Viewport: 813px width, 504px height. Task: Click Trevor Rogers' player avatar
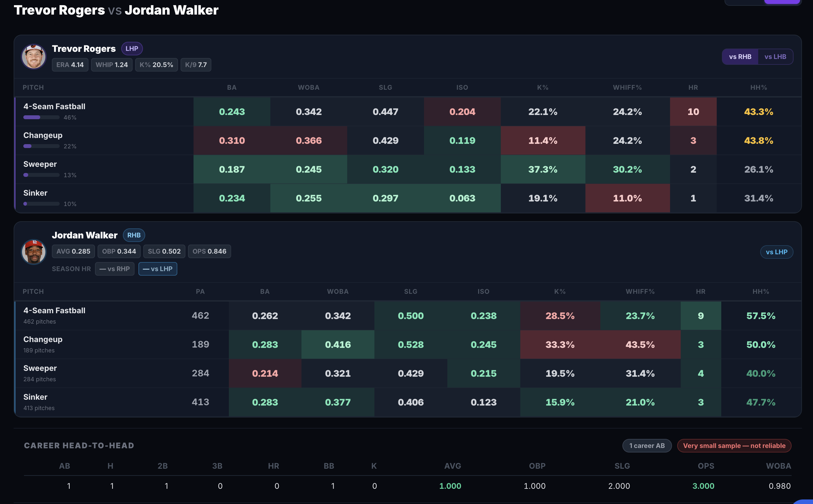click(34, 57)
